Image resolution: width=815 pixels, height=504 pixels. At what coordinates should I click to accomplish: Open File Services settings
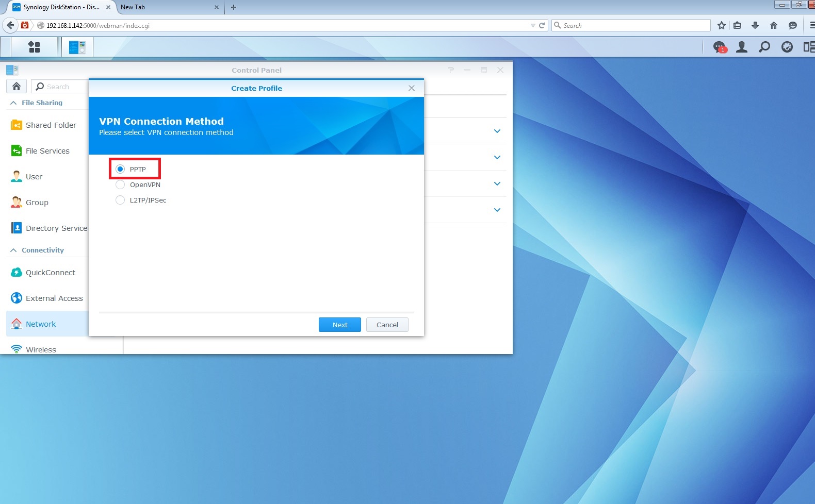click(47, 151)
